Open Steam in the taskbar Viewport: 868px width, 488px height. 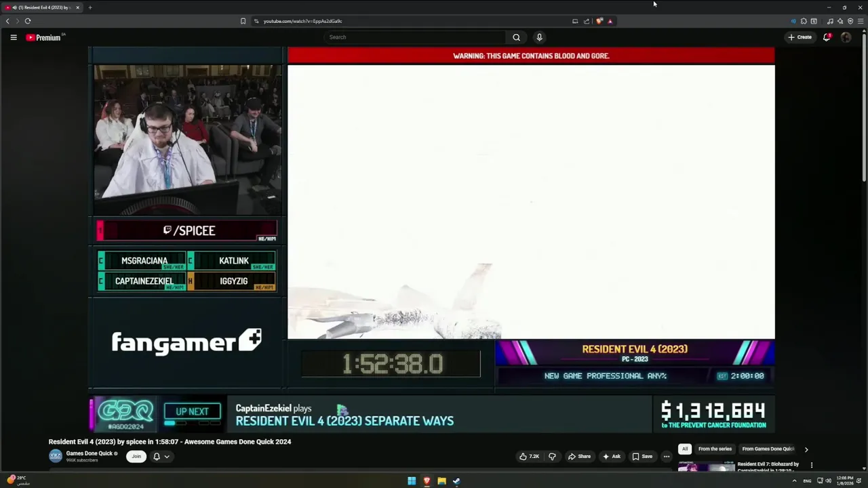[456, 481]
